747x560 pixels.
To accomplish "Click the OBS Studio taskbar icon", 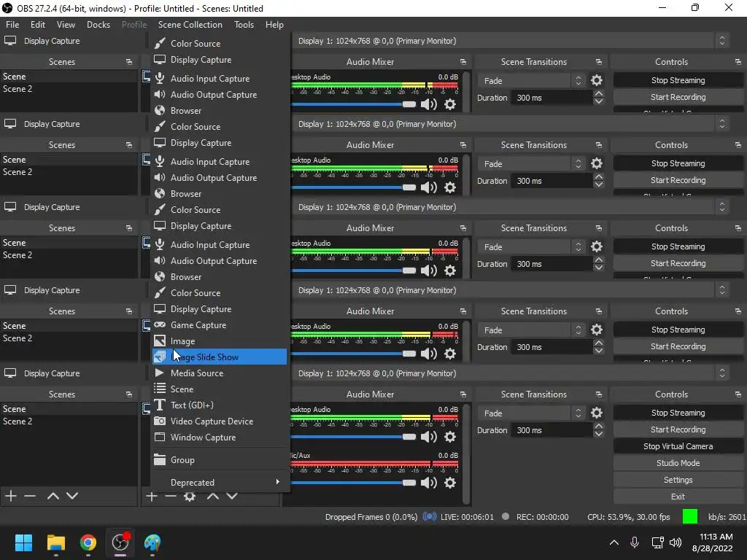I will tap(120, 542).
